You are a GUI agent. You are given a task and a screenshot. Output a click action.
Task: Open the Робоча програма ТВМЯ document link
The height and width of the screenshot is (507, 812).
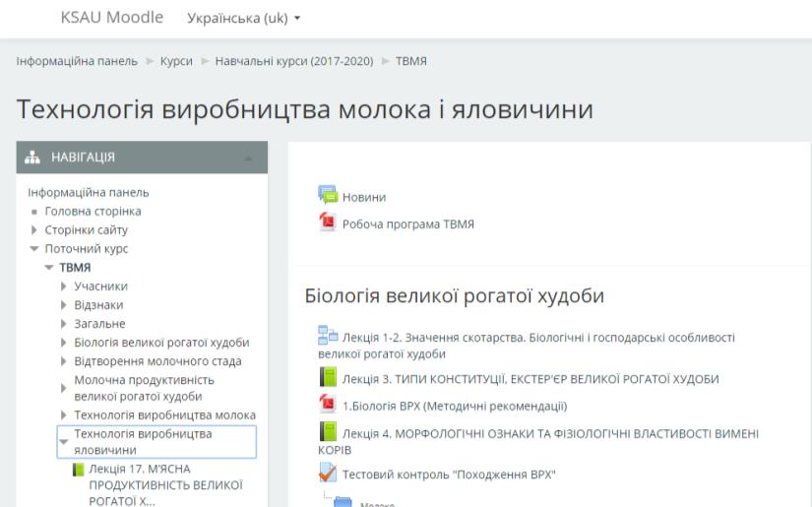coord(408,224)
